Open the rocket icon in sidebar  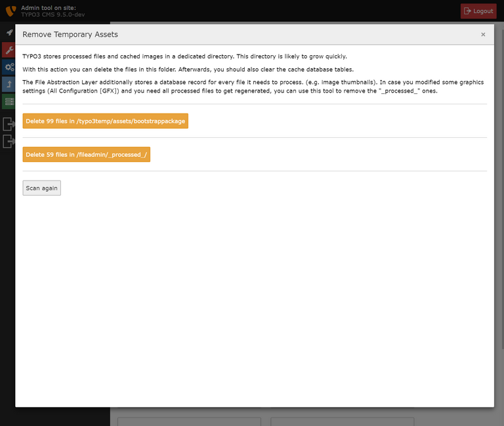click(9, 32)
